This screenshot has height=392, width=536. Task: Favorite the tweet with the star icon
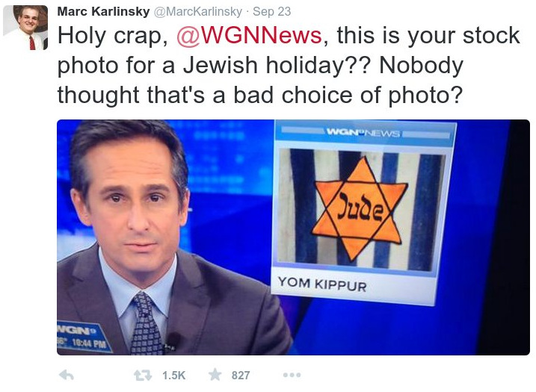pyautogui.click(x=215, y=375)
